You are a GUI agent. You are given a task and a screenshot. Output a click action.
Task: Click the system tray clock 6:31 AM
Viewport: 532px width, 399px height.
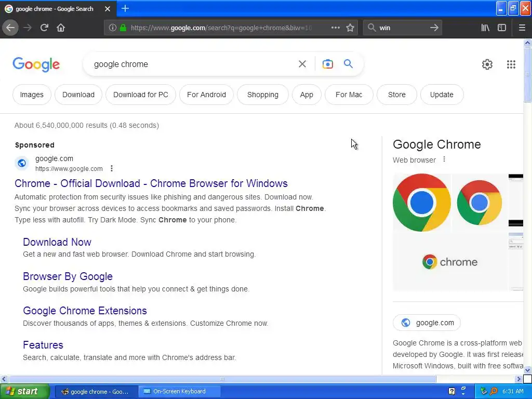pyautogui.click(x=513, y=391)
